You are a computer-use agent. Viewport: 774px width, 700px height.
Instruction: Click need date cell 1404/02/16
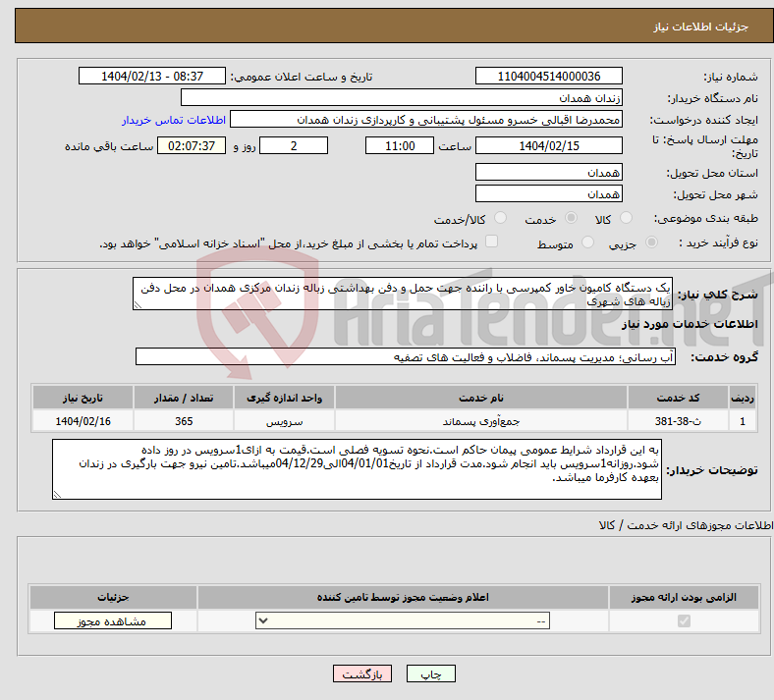click(x=83, y=421)
